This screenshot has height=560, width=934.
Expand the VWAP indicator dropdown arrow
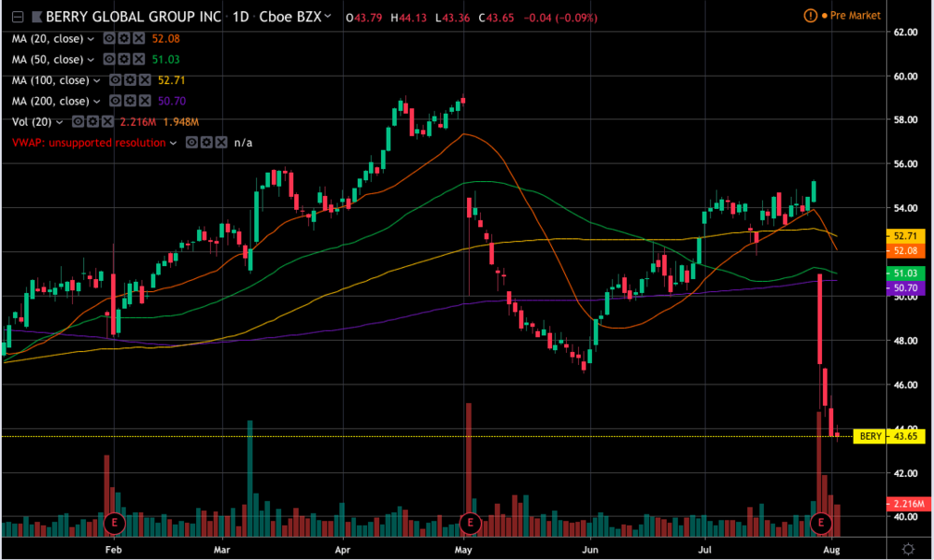pyautogui.click(x=173, y=143)
